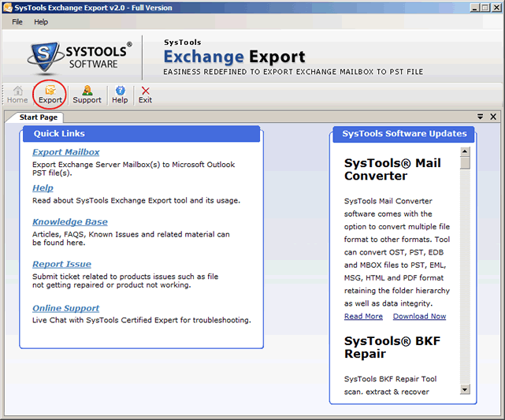This screenshot has width=505, height=420.
Task: Click the SysTools BKF Repair heading
Action: point(392,348)
